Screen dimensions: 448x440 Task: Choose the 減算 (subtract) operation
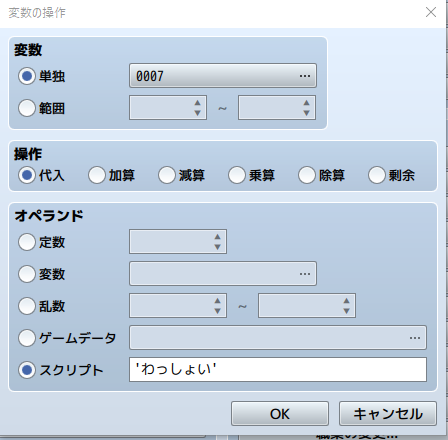[167, 175]
